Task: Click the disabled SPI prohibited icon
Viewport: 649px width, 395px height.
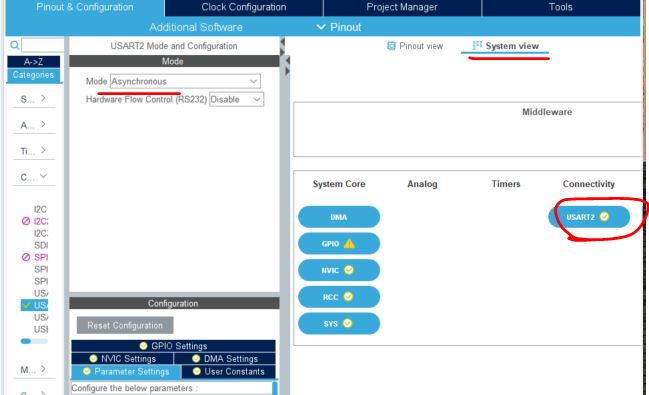Action: [x=26, y=257]
